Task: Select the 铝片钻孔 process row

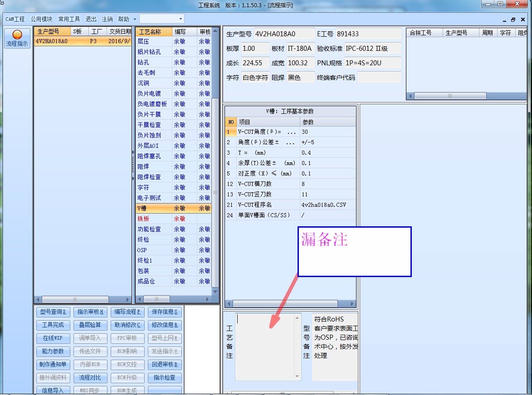Action: click(x=173, y=52)
